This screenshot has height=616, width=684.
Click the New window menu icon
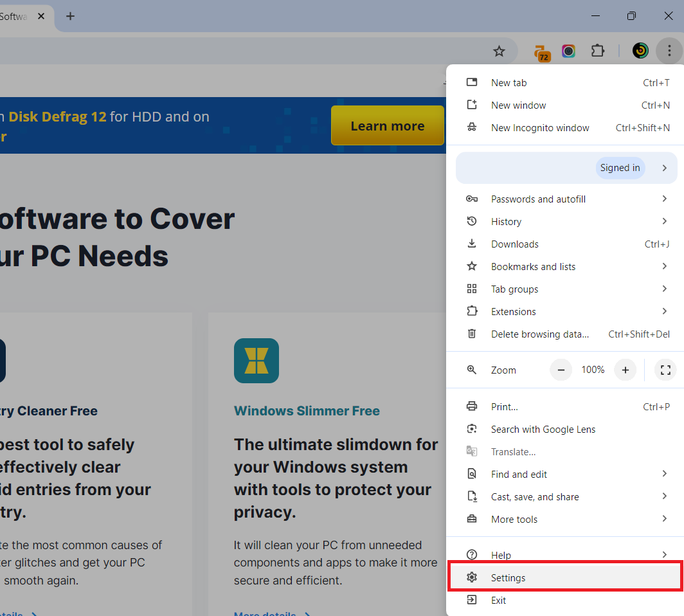(x=472, y=105)
